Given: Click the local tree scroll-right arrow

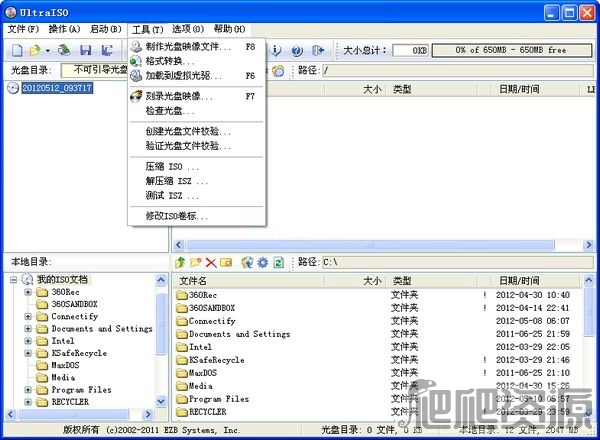Looking at the screenshot, I should tap(148, 414).
